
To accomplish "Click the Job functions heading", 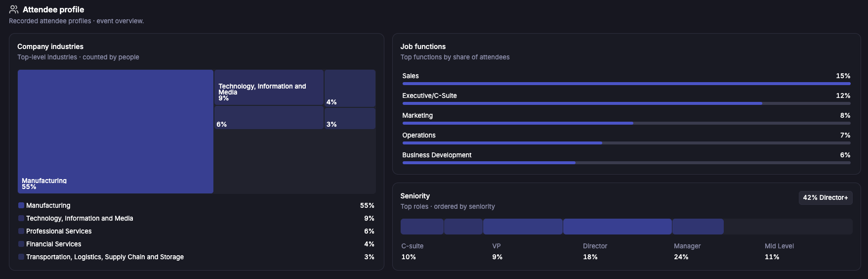I will pyautogui.click(x=423, y=46).
